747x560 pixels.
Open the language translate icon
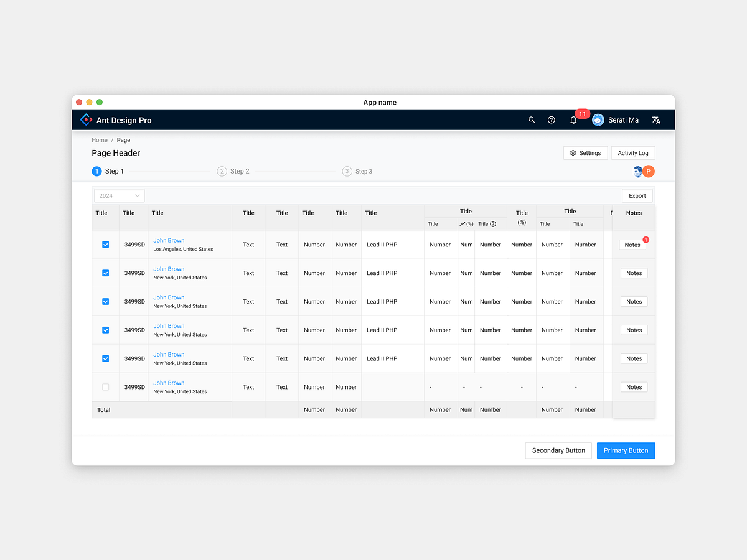pyautogui.click(x=656, y=120)
